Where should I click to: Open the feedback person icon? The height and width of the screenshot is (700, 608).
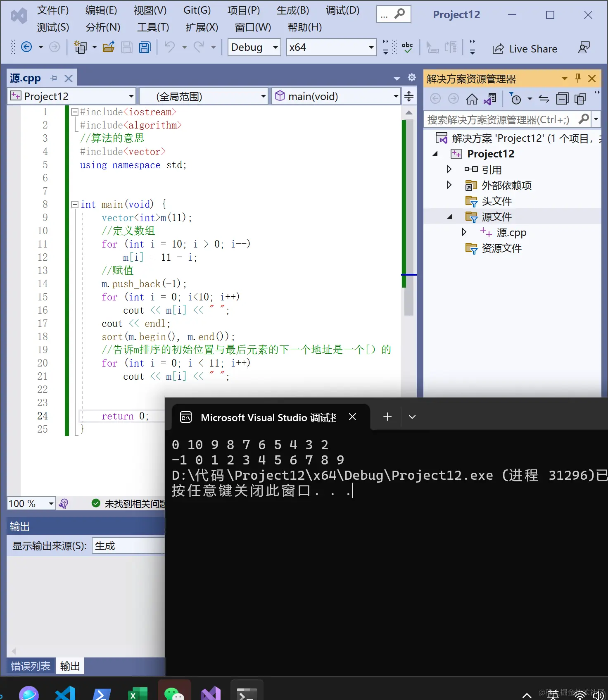(x=584, y=48)
